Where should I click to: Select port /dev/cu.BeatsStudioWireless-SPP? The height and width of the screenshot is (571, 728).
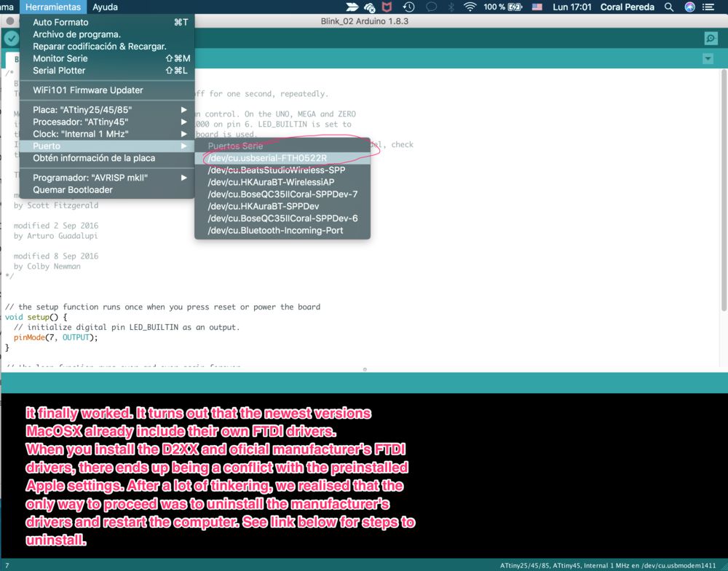tap(282, 170)
